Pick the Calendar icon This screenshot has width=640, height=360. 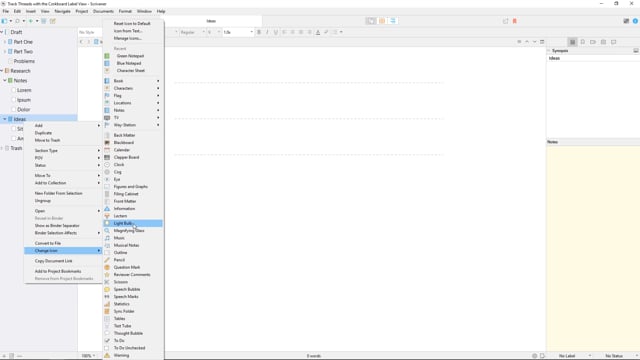(x=133, y=150)
